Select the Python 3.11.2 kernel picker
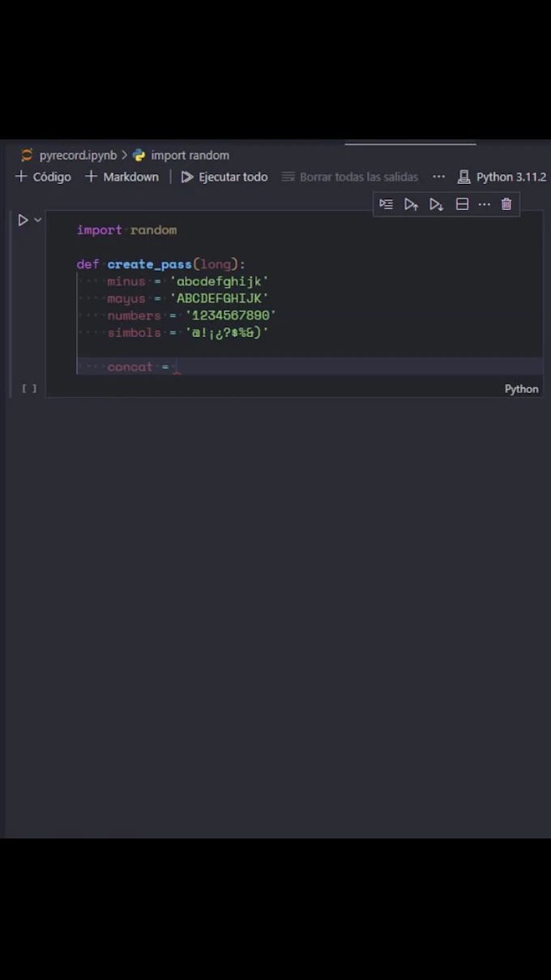551x980 pixels. tap(502, 177)
